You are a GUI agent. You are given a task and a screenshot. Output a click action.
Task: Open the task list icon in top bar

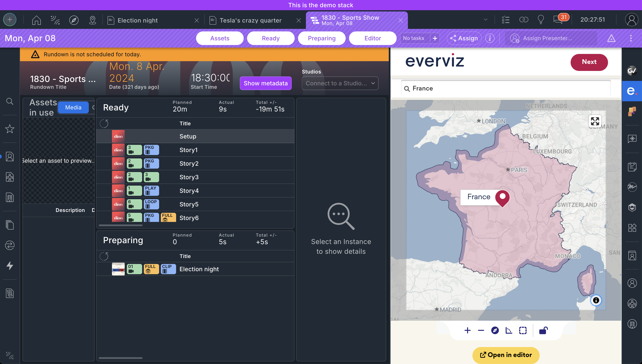point(505,20)
